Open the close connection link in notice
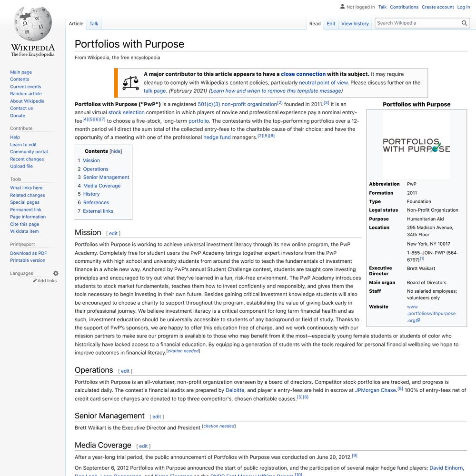Viewport: 476px width, 476px height. (x=303, y=74)
